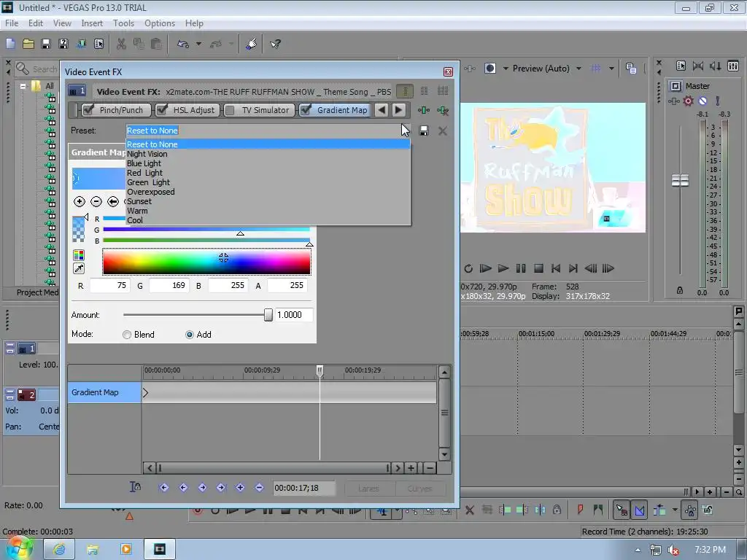Click the keyframe timecode field 00:00:17;18
The image size is (747, 560).
click(304, 488)
